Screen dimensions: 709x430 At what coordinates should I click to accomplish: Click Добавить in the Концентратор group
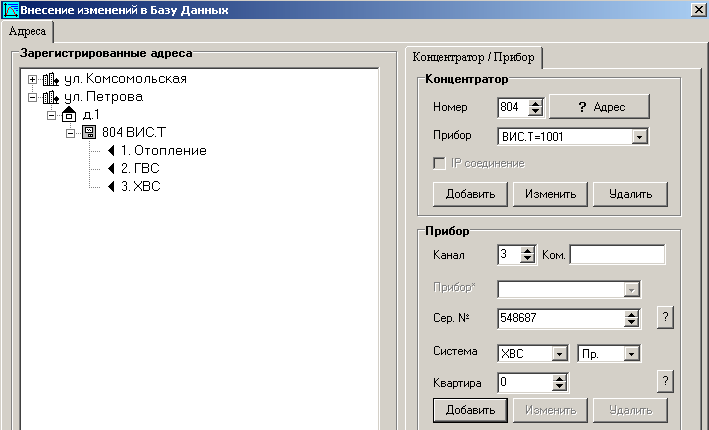pyautogui.click(x=470, y=194)
